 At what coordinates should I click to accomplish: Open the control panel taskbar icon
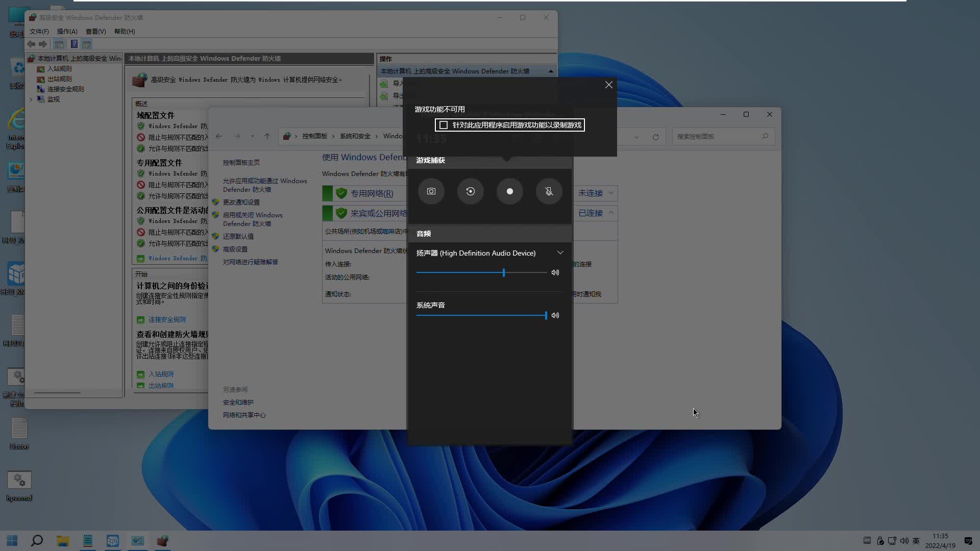(138, 541)
